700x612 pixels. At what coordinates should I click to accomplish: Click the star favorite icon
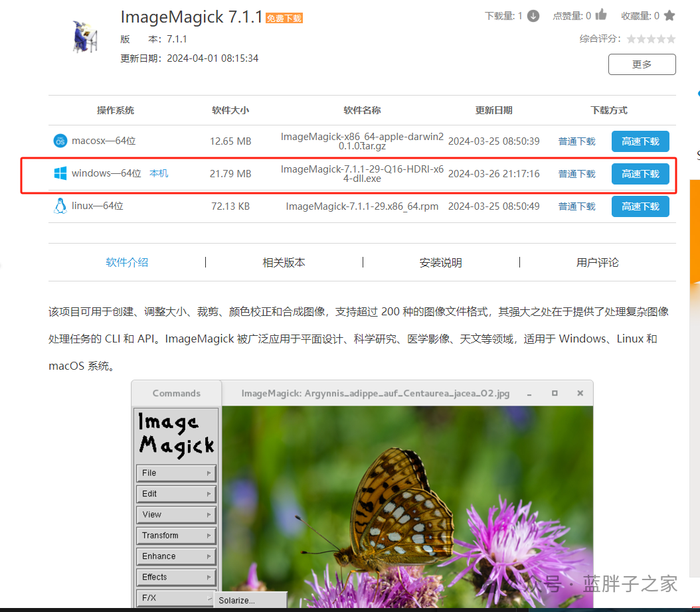pos(669,15)
